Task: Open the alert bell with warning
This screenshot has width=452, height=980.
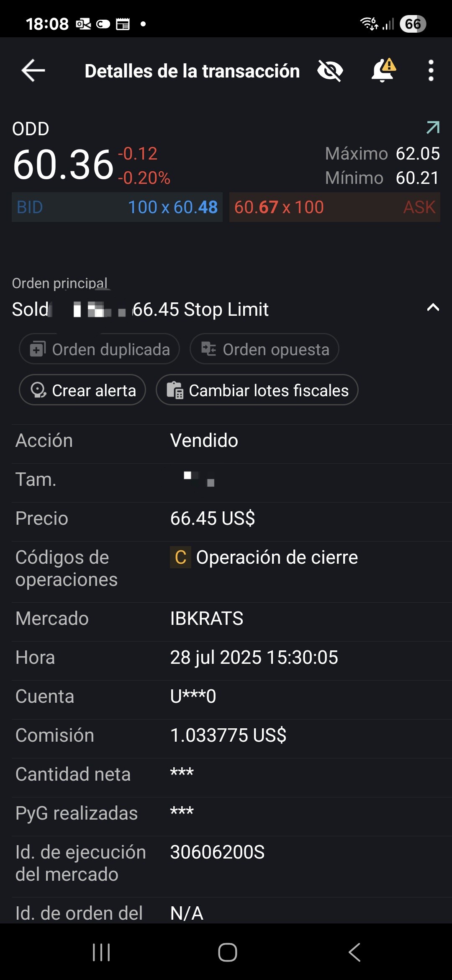Action: (383, 70)
